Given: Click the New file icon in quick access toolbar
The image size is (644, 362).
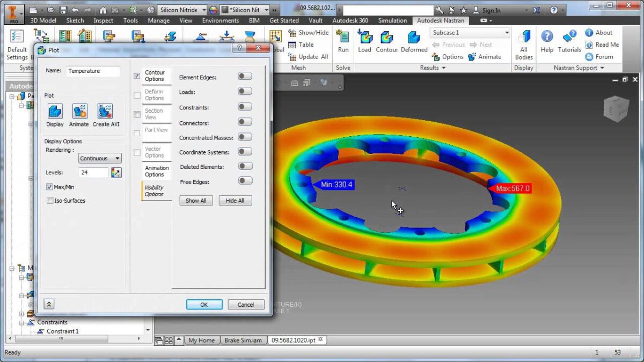Looking at the screenshot, I should pos(33,10).
